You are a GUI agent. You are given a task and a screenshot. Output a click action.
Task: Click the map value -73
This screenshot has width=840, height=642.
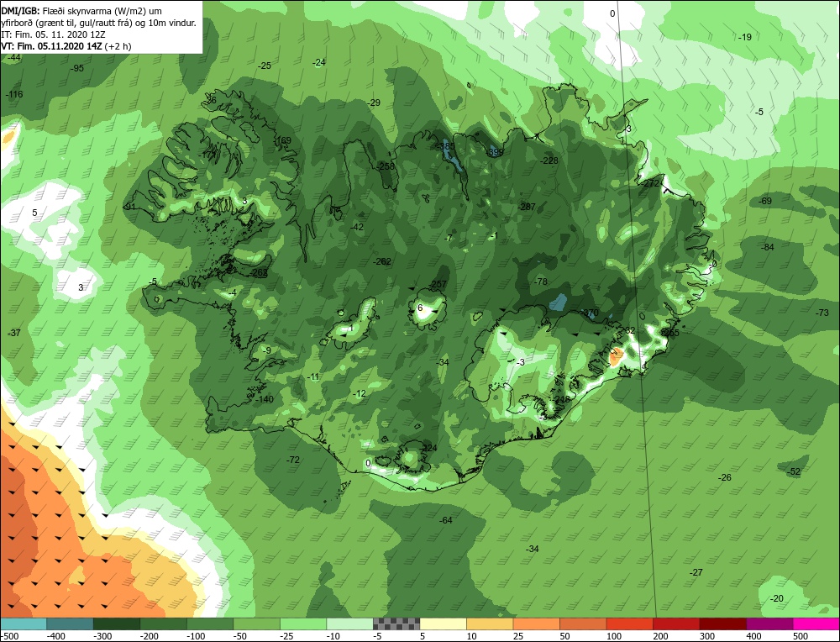[822, 313]
